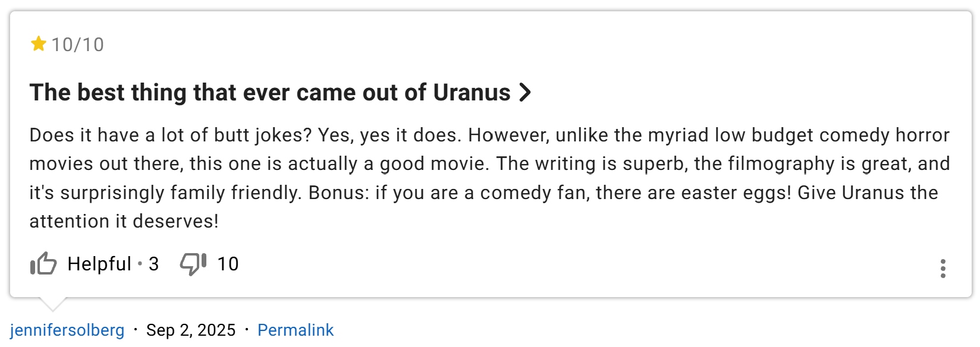Open more actions from the ellipsis dropdown
The height and width of the screenshot is (347, 980).
pyautogui.click(x=944, y=269)
